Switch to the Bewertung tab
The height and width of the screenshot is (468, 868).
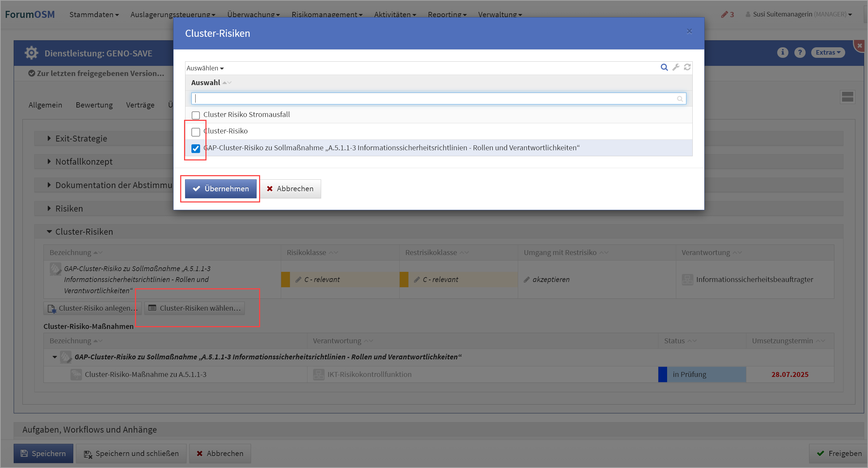pyautogui.click(x=94, y=105)
